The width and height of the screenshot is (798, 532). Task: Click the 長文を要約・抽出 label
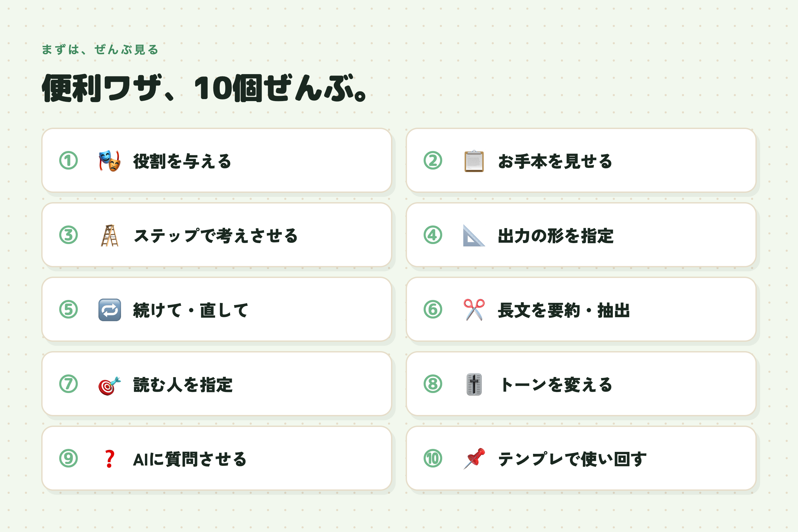564,310
